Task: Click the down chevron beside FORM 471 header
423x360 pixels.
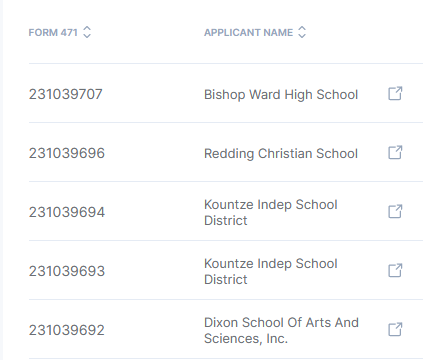Action: coord(87,36)
